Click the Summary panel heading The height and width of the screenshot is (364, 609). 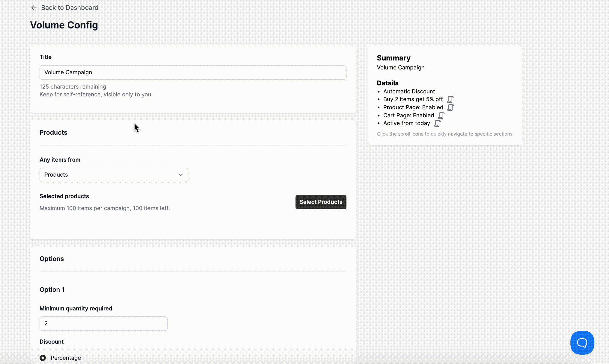pos(394,58)
